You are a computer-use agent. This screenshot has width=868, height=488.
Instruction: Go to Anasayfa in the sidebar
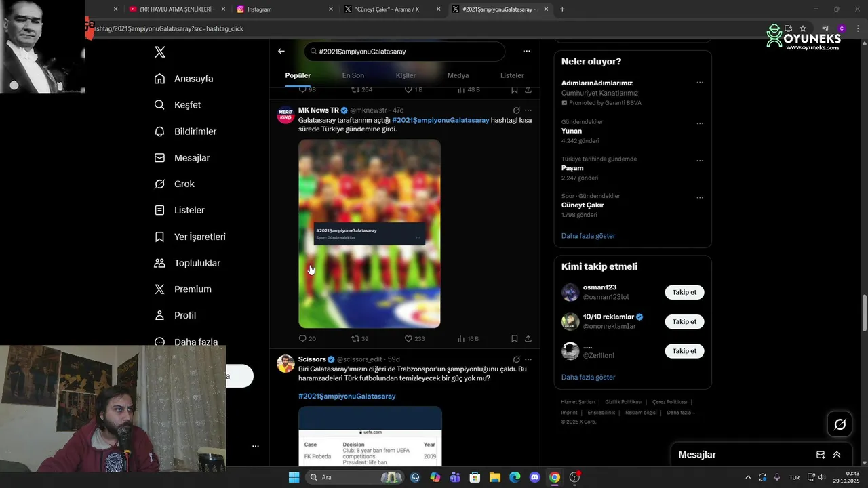click(x=184, y=79)
